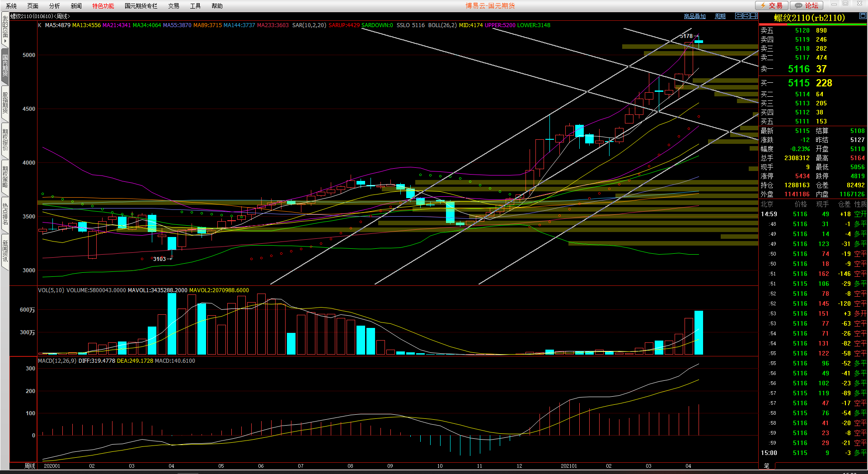Click the next contract right-arrow icon
This screenshot has width=868, height=474.
point(746,16)
